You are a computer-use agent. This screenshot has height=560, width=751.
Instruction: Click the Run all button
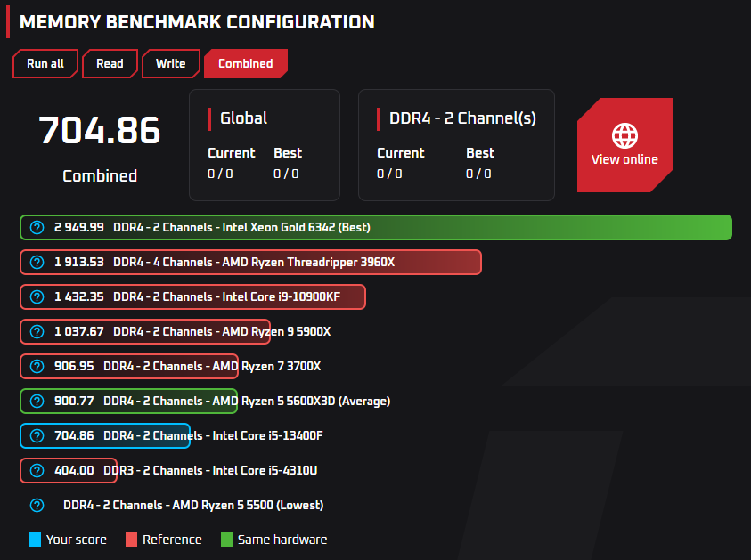(45, 64)
